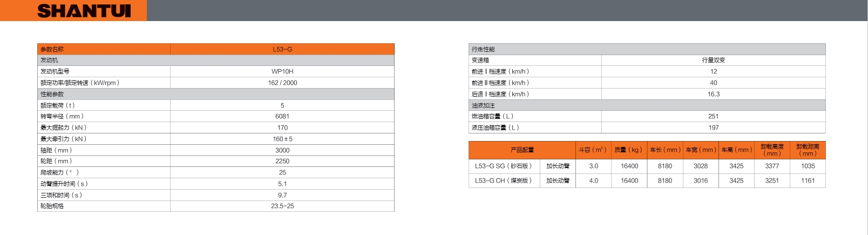Screen dimensions: 868x235
Task: Select the value '162 / 2000'
Action: 282,83
